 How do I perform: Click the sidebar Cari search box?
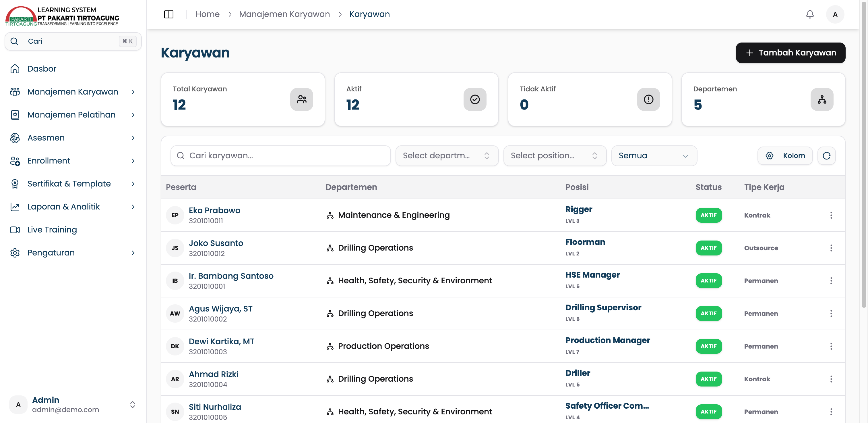click(73, 41)
